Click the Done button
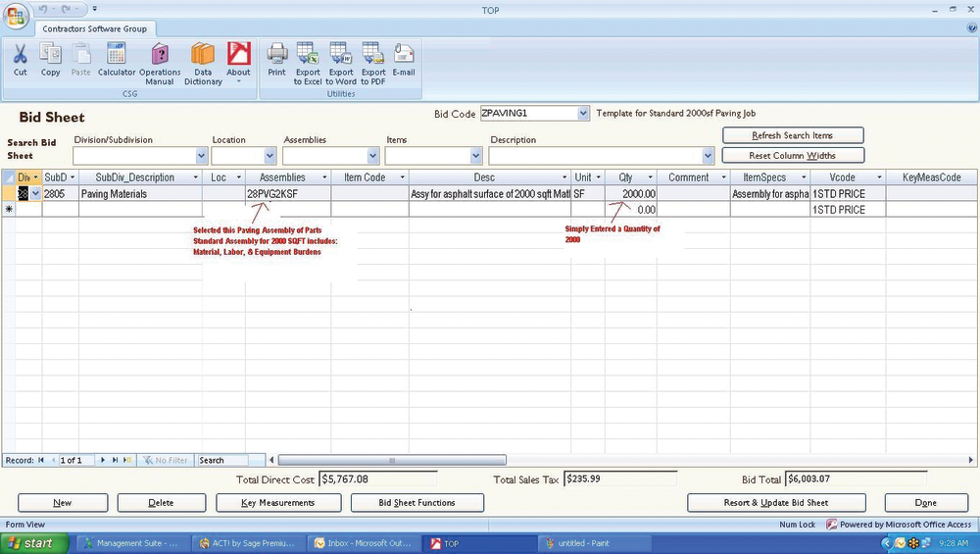Image resolution: width=980 pixels, height=554 pixels. (x=926, y=503)
